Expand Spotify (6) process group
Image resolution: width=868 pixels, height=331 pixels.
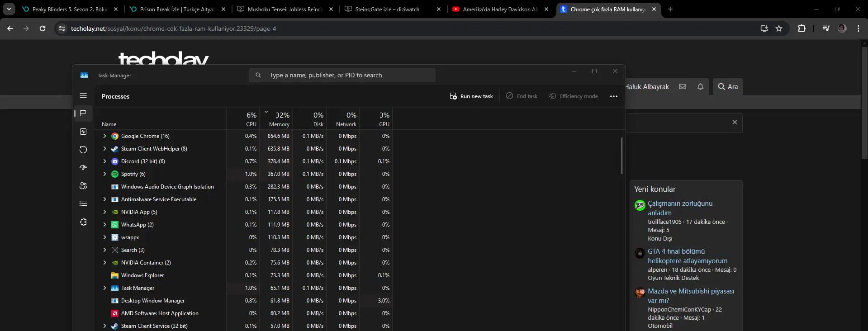pos(104,174)
